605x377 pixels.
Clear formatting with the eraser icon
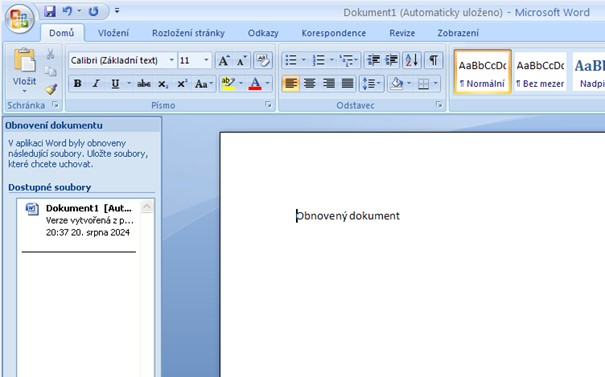264,61
